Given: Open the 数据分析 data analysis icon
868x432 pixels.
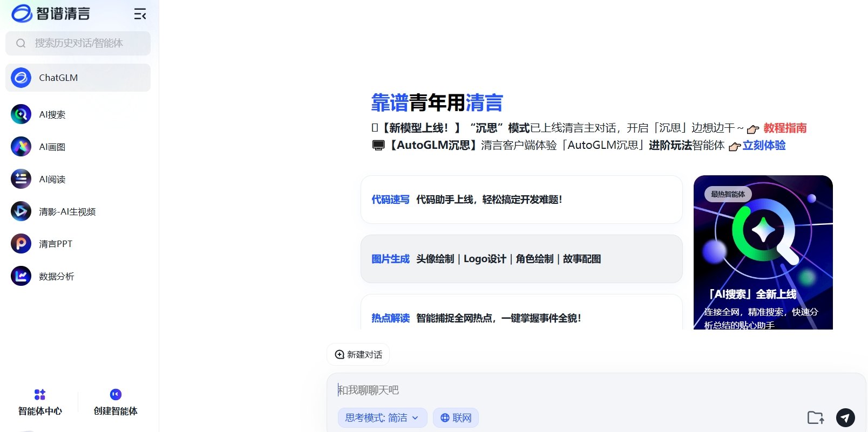Looking at the screenshot, I should click(x=21, y=276).
